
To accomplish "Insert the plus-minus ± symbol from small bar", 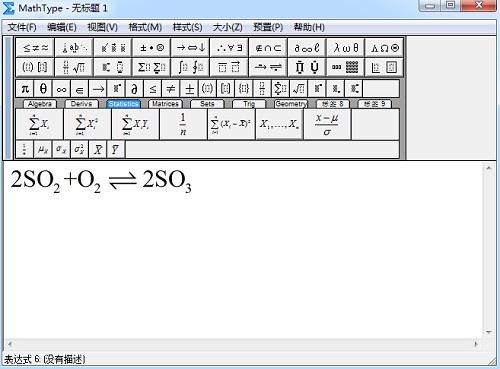I will (x=189, y=89).
